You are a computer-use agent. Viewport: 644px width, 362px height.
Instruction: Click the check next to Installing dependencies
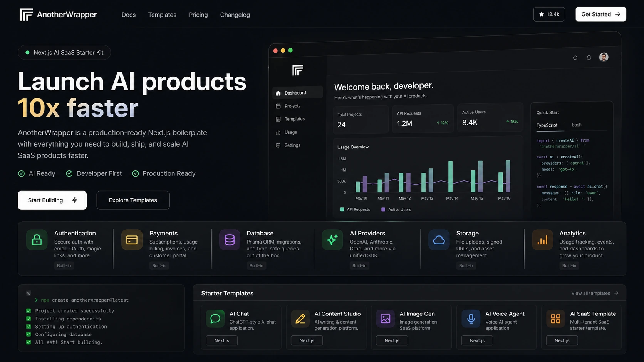[29, 319]
